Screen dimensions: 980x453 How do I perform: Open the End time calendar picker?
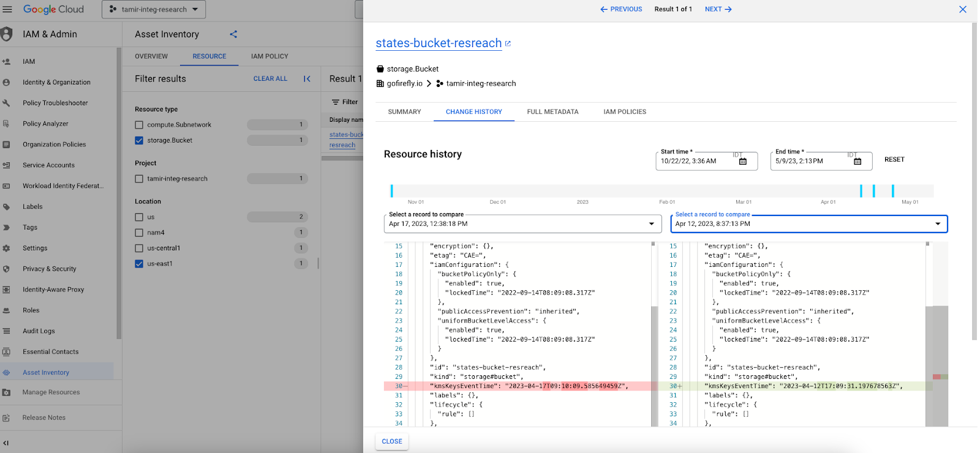858,162
